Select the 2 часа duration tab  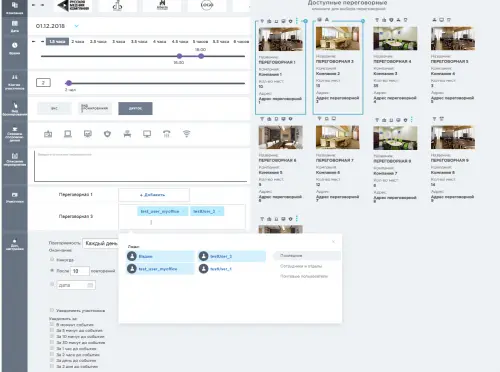pos(78,41)
